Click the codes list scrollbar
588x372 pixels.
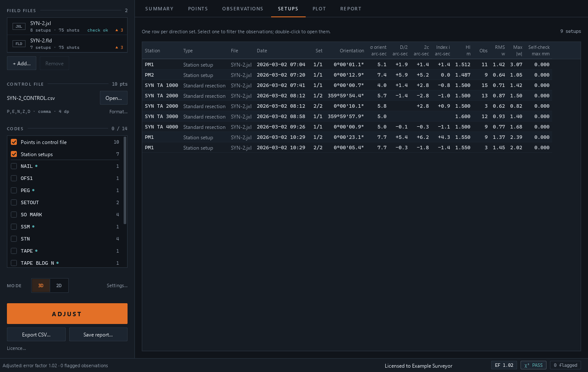[125, 180]
